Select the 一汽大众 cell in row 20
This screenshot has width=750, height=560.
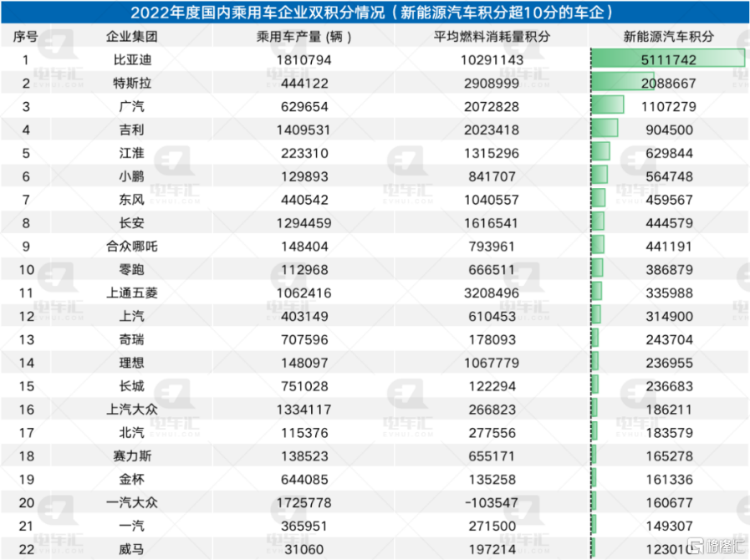[132, 502]
